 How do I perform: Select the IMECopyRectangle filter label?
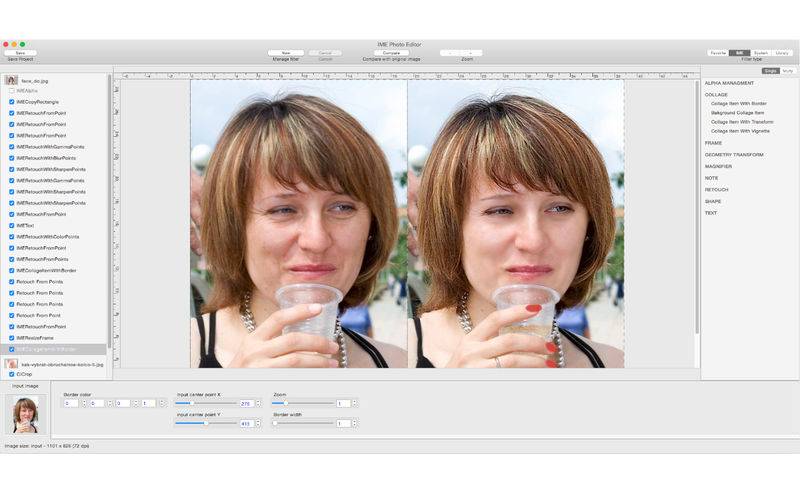coord(37,102)
